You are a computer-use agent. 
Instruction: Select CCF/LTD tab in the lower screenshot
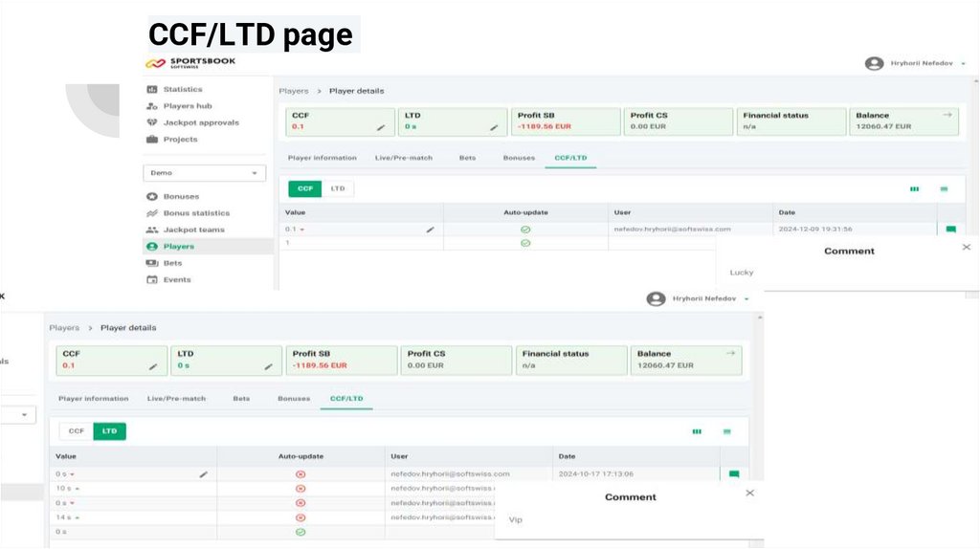346,399
